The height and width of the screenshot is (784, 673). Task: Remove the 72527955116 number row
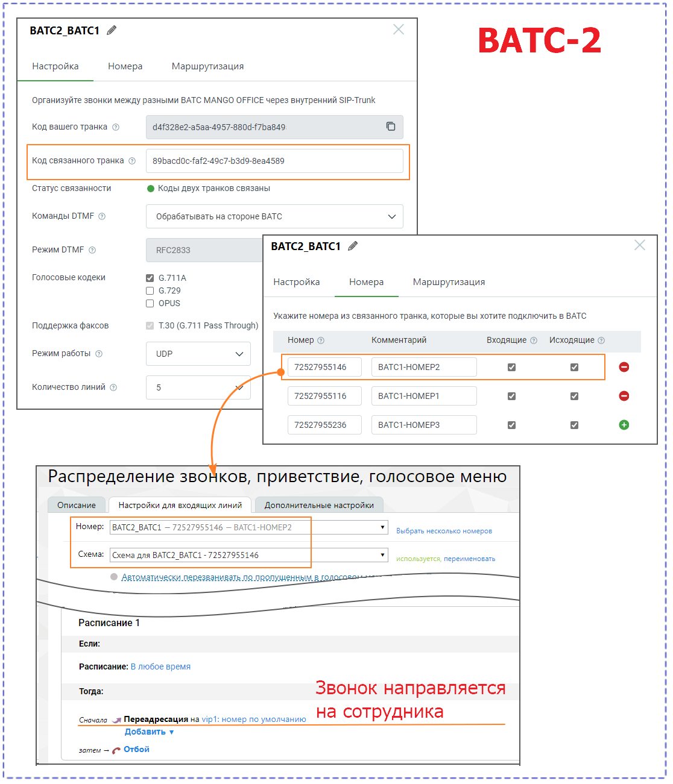[x=624, y=396]
